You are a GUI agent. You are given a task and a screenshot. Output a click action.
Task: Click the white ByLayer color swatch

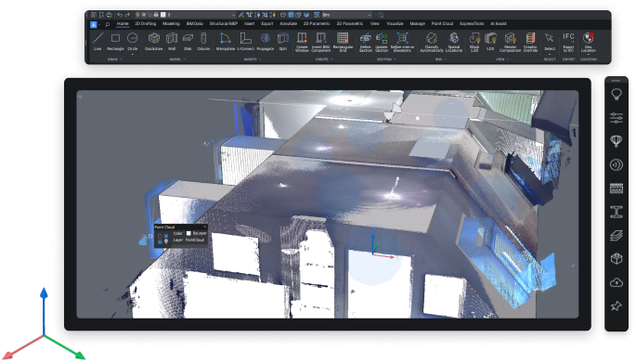click(188, 233)
